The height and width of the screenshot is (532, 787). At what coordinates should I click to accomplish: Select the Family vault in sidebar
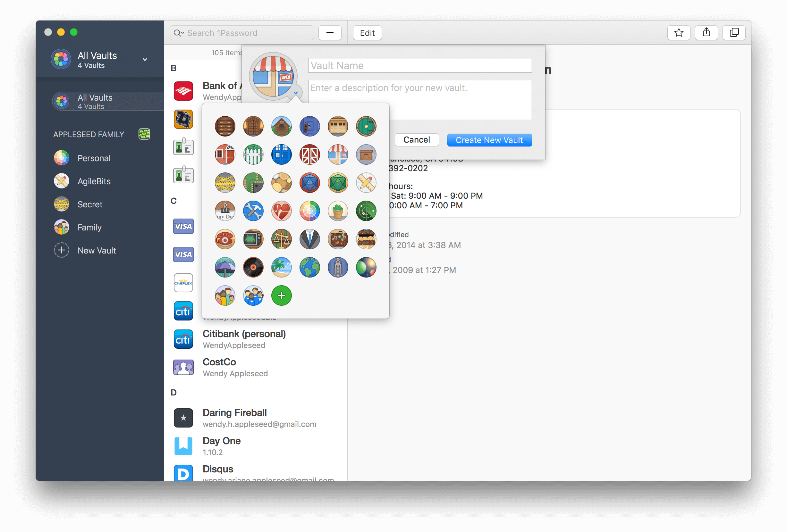(89, 227)
